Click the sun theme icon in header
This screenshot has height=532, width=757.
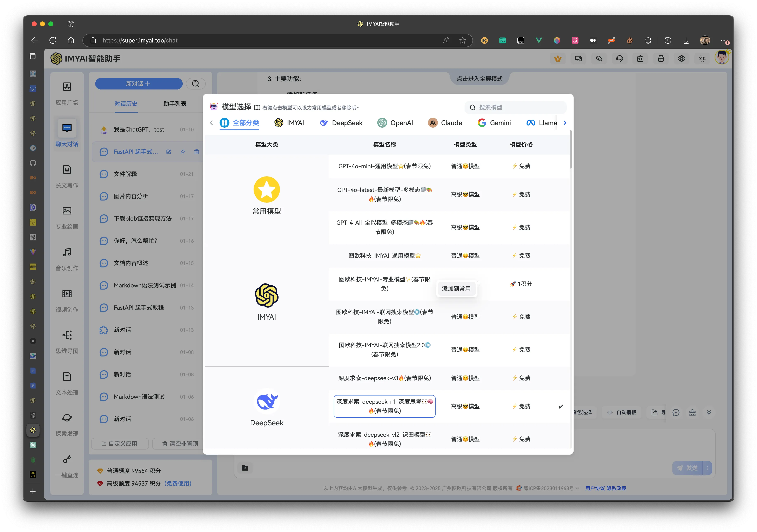(x=702, y=59)
